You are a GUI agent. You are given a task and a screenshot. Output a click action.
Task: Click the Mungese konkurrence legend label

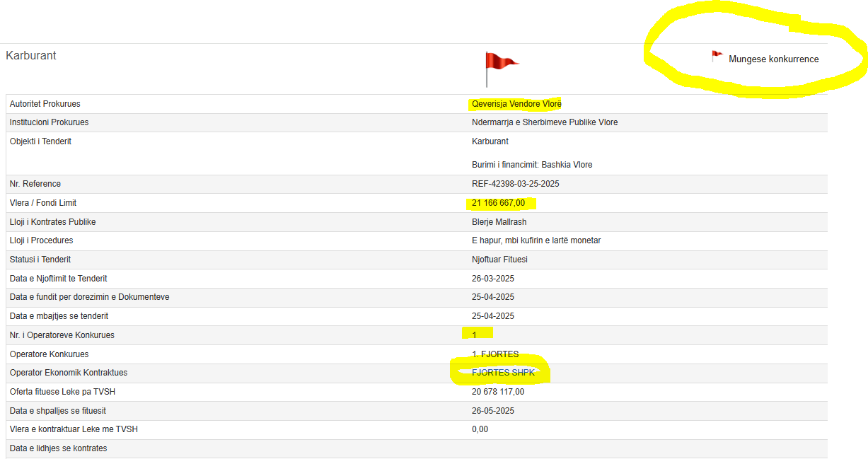[773, 59]
